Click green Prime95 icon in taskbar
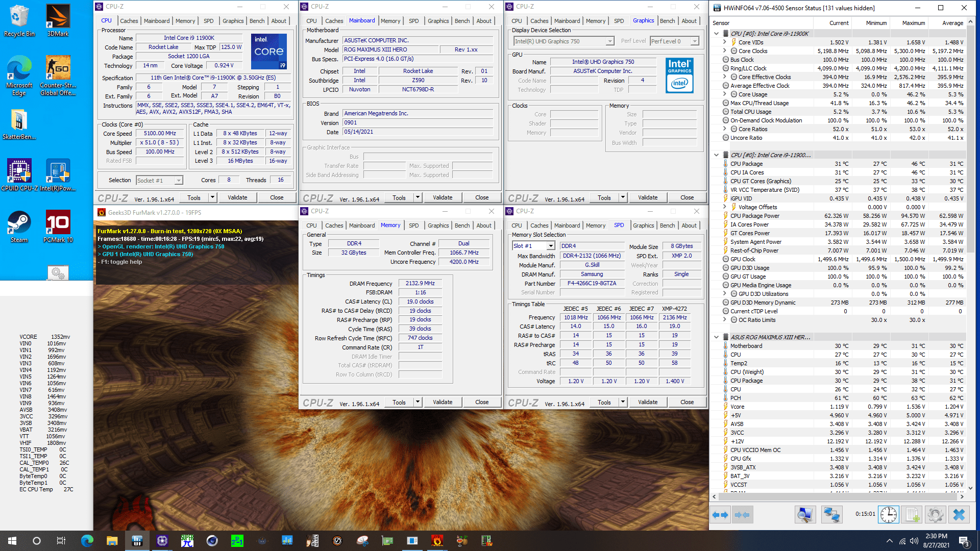Viewport: 980px width, 551px height. pos(237,541)
